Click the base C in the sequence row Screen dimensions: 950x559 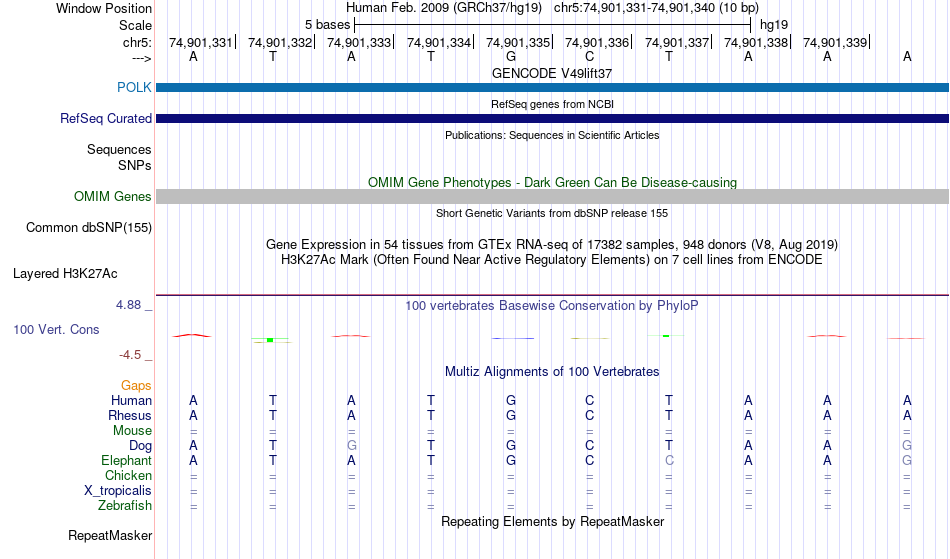(x=590, y=56)
